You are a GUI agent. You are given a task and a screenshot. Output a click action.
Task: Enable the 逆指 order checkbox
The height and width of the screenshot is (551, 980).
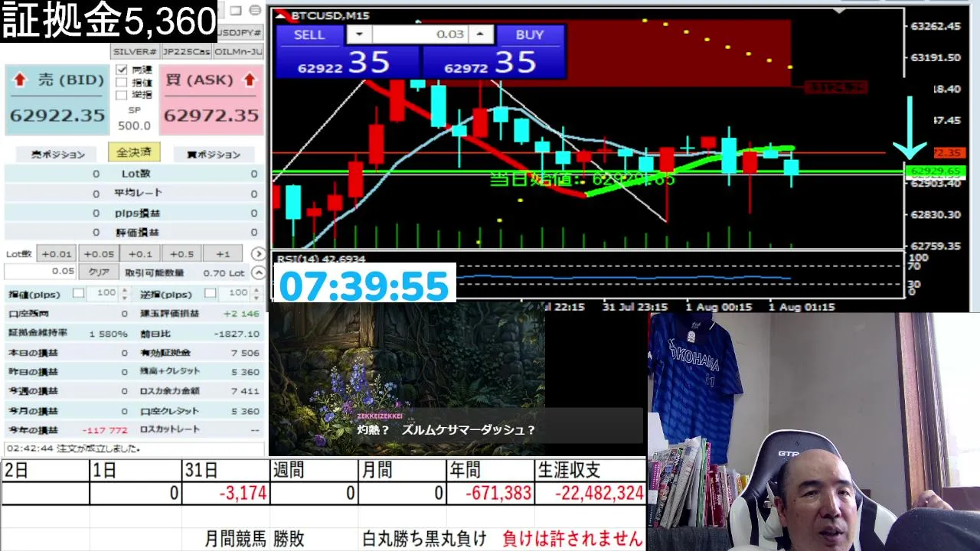121,96
